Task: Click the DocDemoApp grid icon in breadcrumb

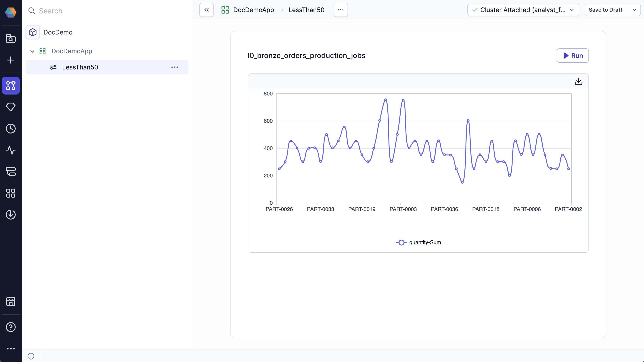Action: click(225, 10)
